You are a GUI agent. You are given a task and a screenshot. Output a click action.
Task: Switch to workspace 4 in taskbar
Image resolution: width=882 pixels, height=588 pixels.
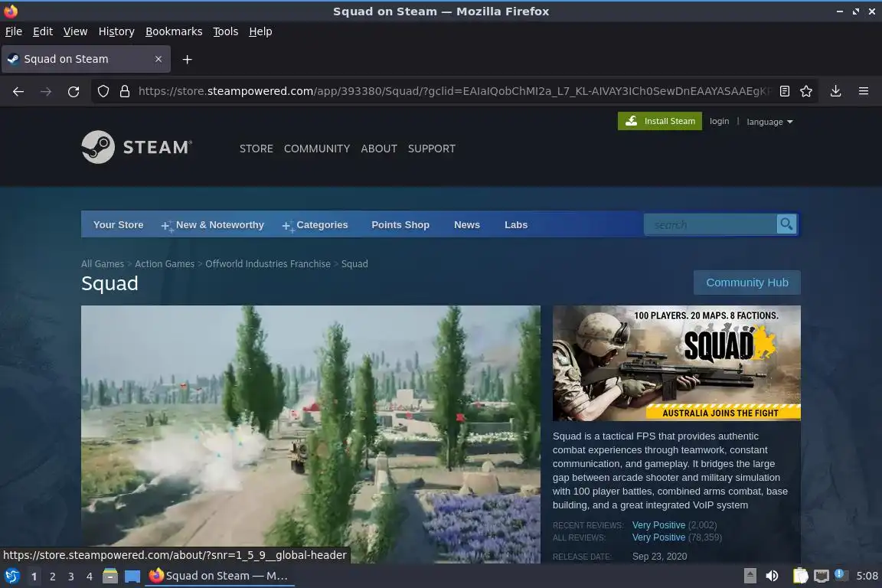89,577
